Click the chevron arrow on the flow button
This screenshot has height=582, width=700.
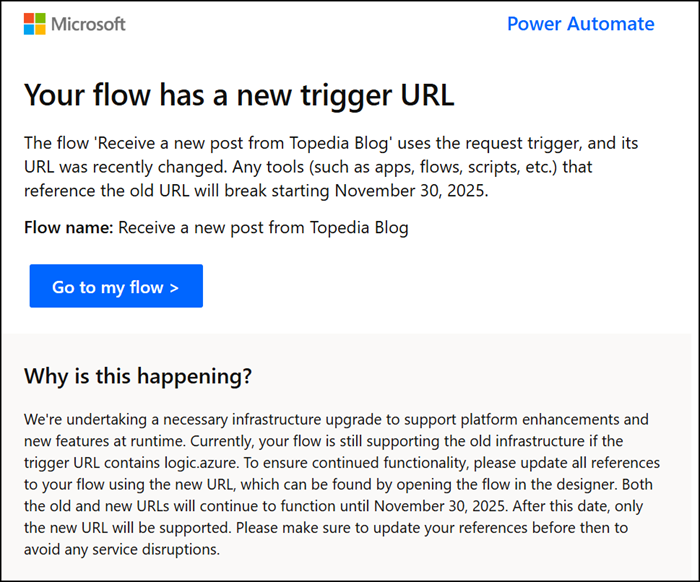pyautogui.click(x=173, y=287)
